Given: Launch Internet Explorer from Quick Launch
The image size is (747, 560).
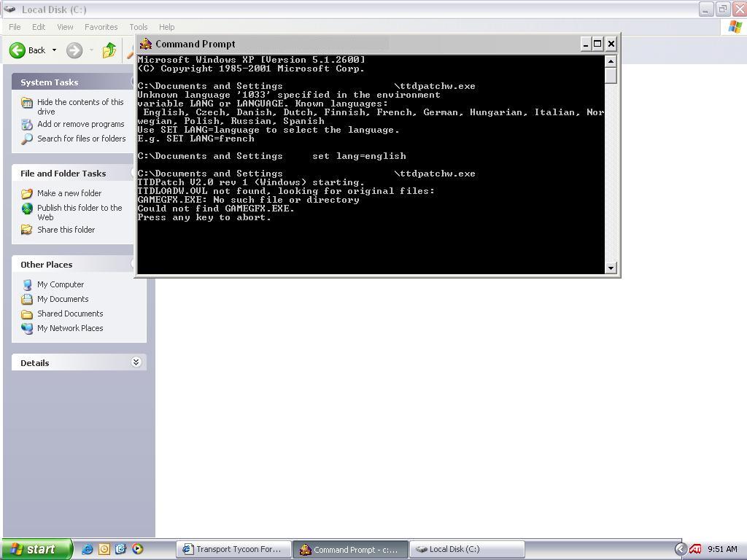Looking at the screenshot, I should point(88,549).
